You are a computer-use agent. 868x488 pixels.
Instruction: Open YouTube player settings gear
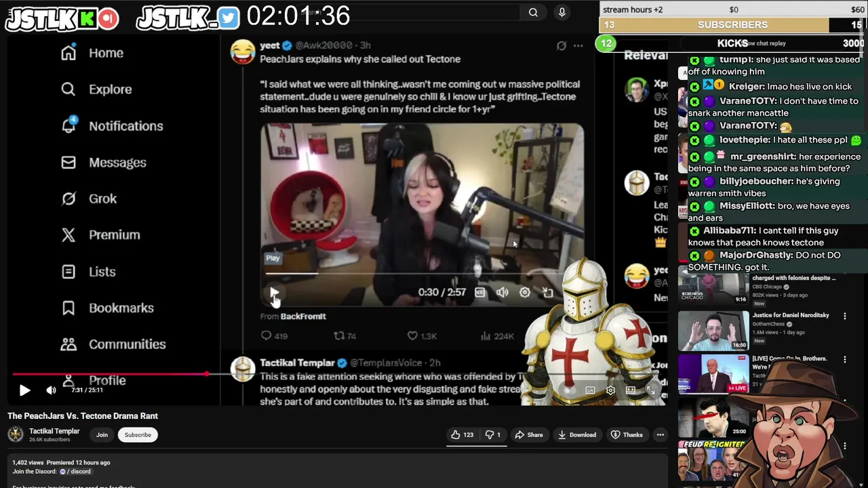pos(610,390)
